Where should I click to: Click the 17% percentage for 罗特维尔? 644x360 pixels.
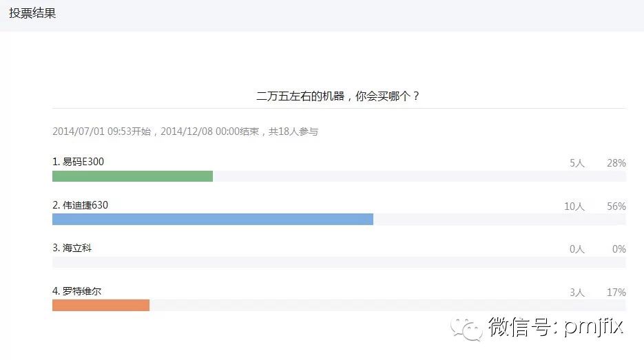click(x=616, y=293)
